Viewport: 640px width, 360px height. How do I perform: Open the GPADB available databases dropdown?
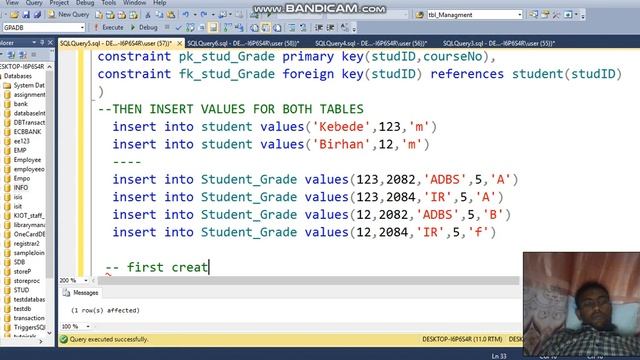click(x=82, y=27)
